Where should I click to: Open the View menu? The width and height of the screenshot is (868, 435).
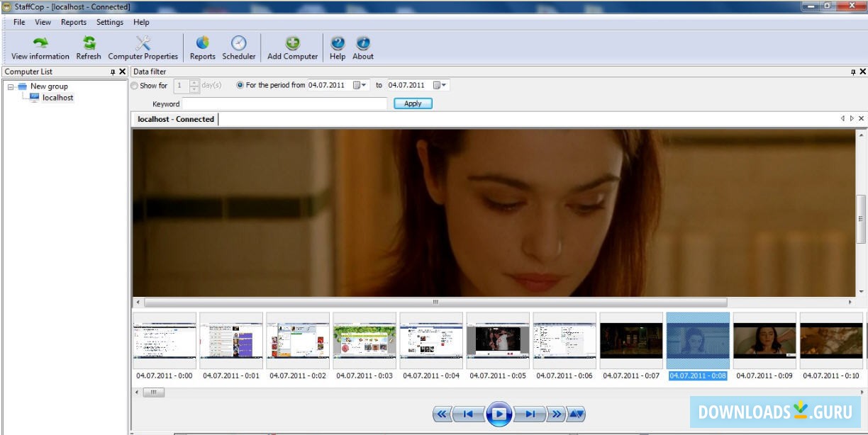pyautogui.click(x=43, y=22)
